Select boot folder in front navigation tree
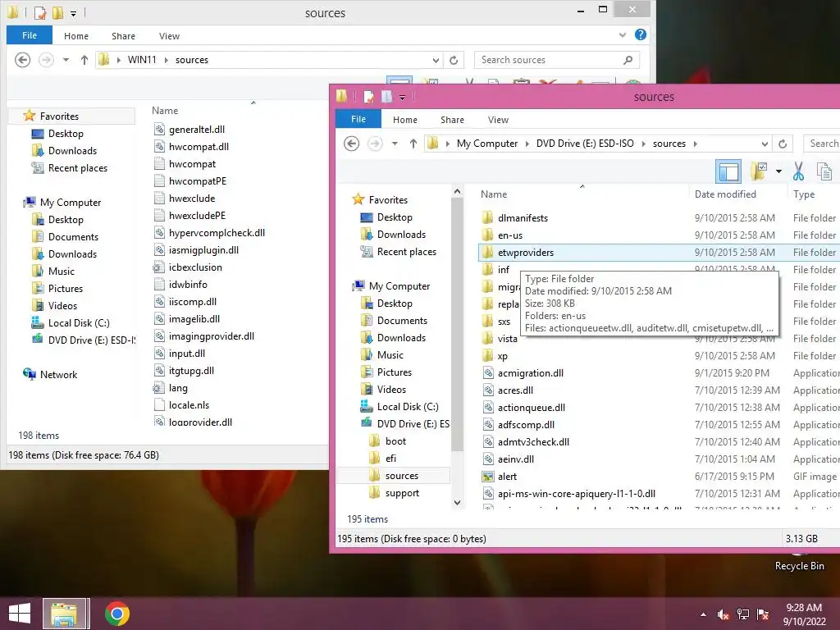The width and height of the screenshot is (840, 630). tap(395, 441)
